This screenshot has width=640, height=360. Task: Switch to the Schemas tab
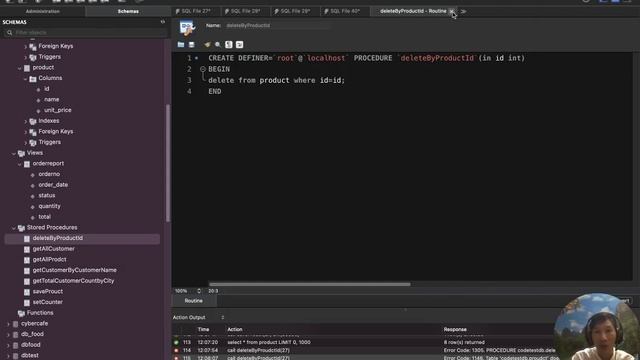point(128,11)
